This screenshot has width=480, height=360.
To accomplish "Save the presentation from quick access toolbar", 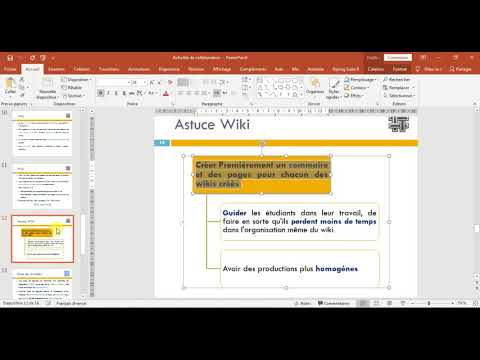I will [10, 58].
